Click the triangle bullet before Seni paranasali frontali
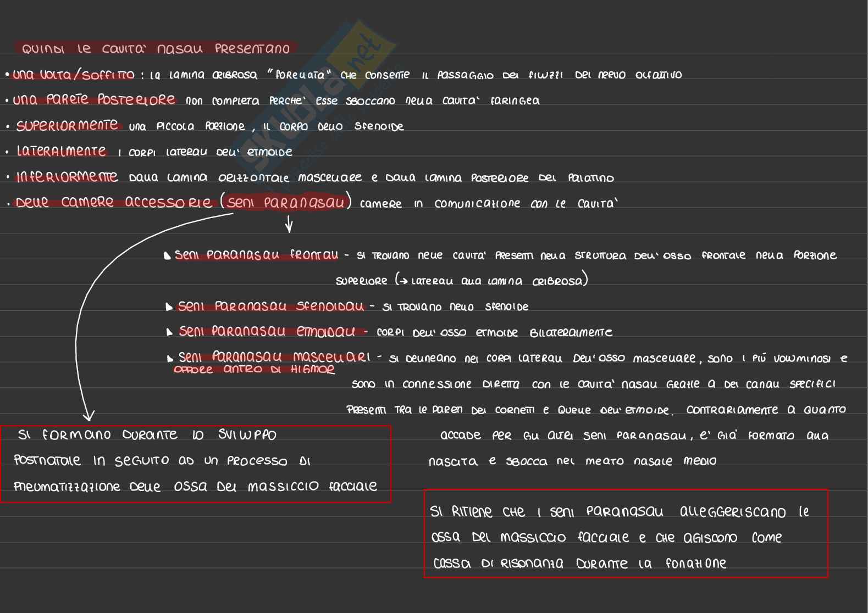 point(167,255)
